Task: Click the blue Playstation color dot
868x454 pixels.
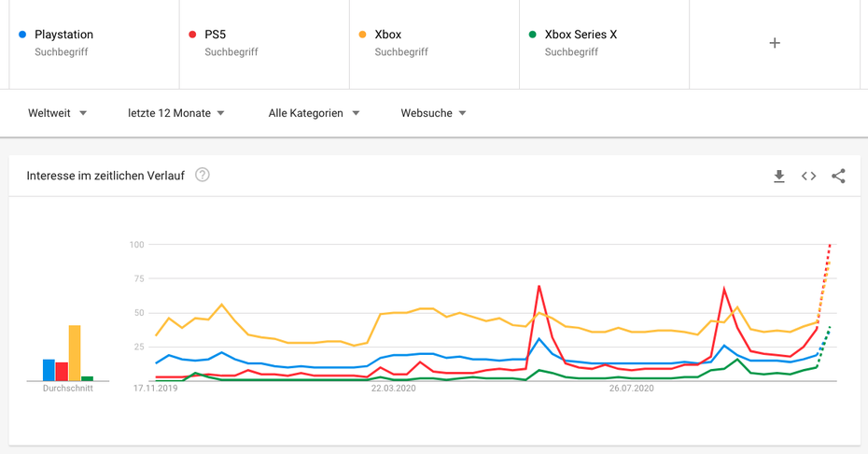Action: pyautogui.click(x=22, y=35)
